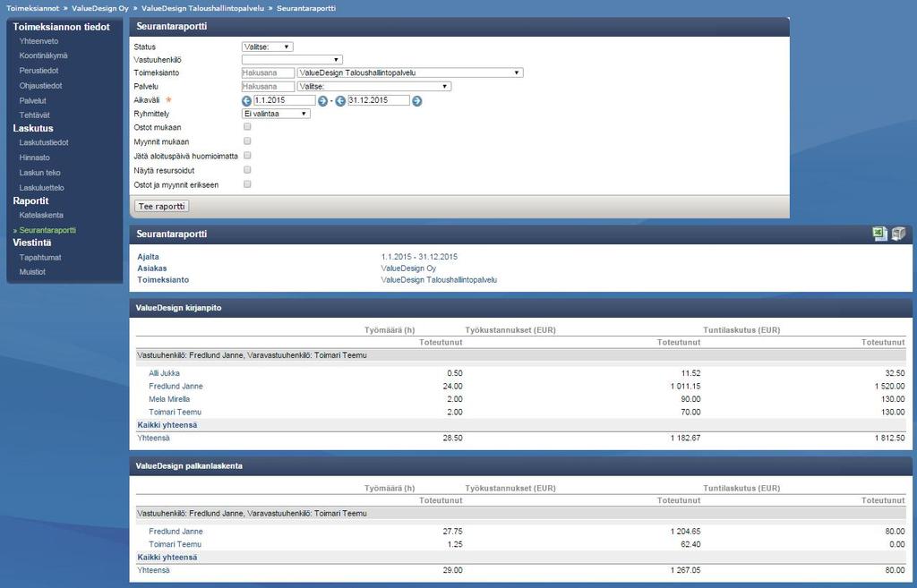Click Seurantaraportti breadcrumb link
The height and width of the screenshot is (588, 917).
[306, 8]
